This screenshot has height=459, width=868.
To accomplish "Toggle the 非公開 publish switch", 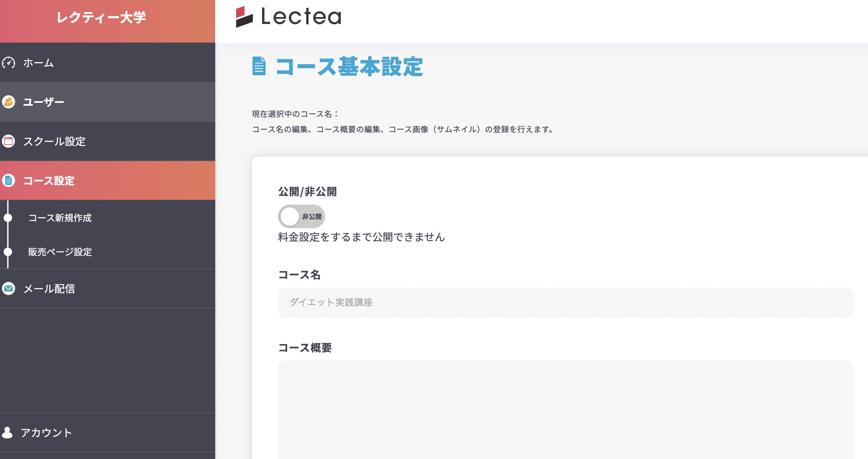I will point(301,216).
